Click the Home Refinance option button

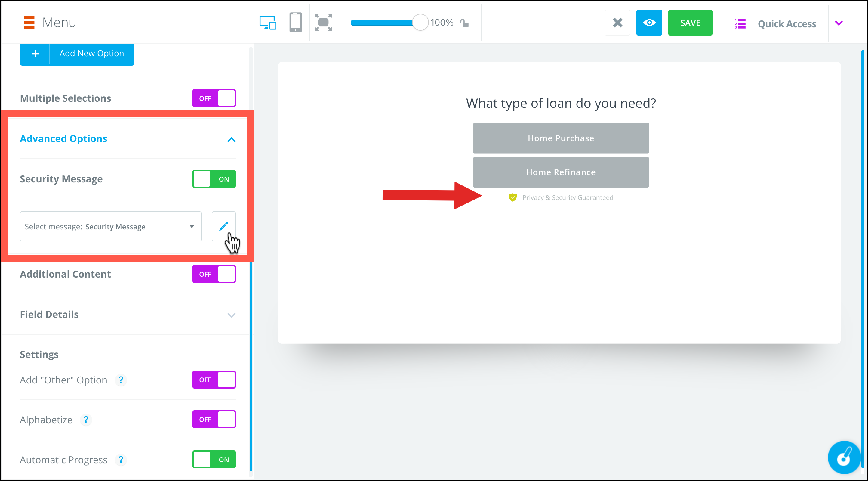point(561,172)
